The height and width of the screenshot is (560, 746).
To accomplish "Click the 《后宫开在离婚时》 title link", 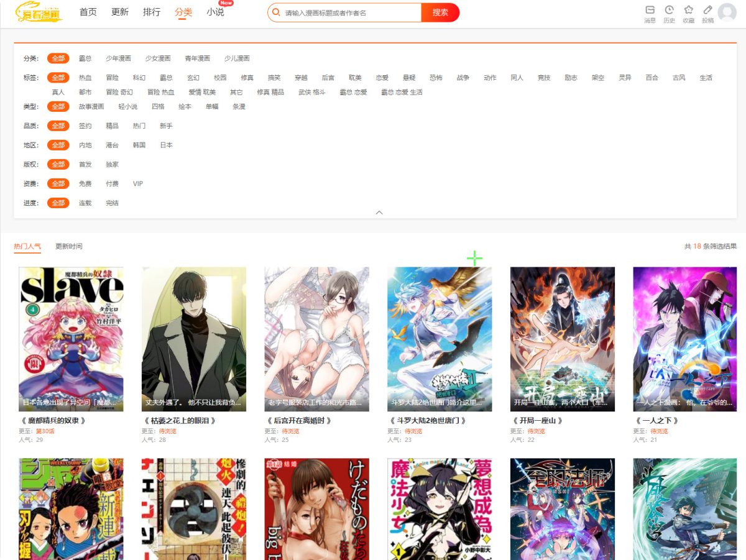I will [x=298, y=421].
